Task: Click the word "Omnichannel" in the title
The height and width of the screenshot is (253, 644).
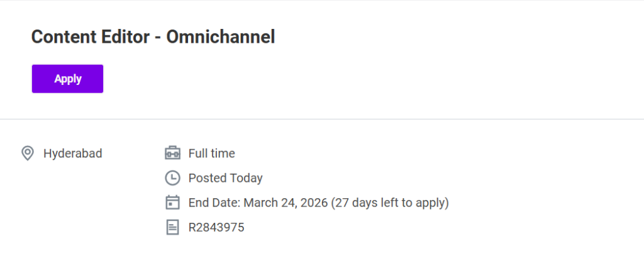Action: click(221, 37)
